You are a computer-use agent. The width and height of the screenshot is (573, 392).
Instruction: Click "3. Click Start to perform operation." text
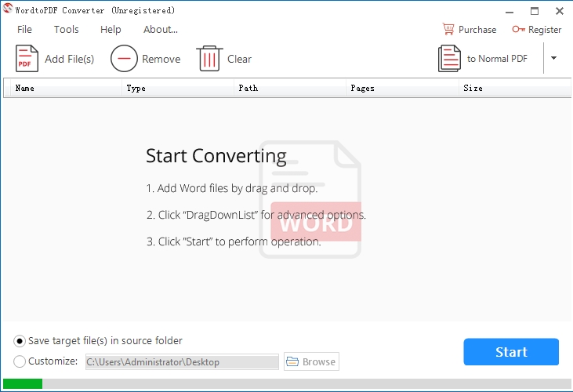[234, 241]
